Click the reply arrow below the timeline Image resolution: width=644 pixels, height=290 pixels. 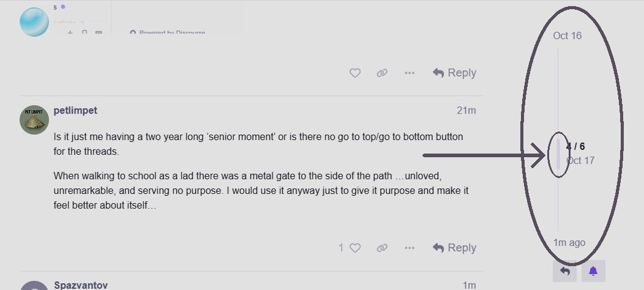[x=564, y=271]
